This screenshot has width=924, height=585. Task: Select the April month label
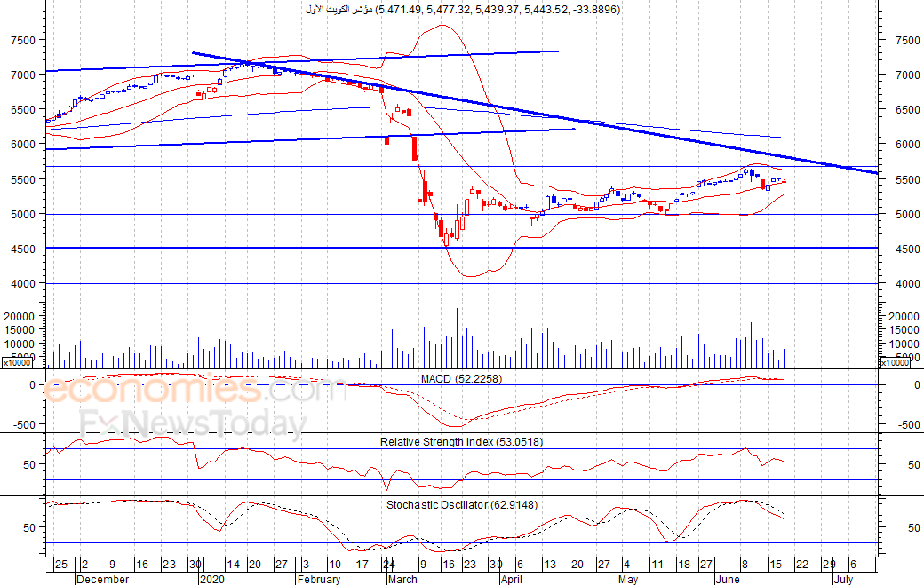512,579
